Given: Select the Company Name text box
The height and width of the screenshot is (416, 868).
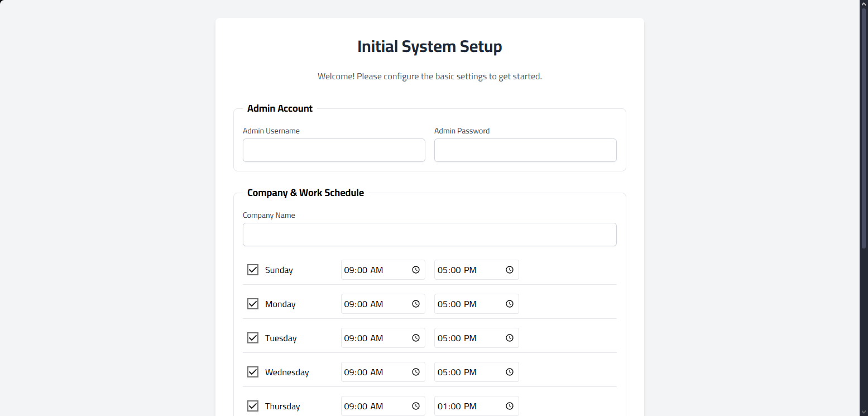Looking at the screenshot, I should tap(429, 235).
